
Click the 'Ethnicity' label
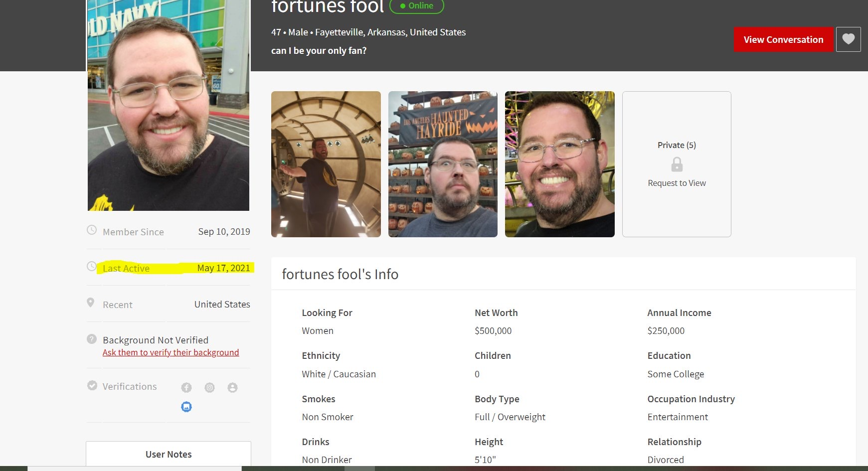pos(321,356)
